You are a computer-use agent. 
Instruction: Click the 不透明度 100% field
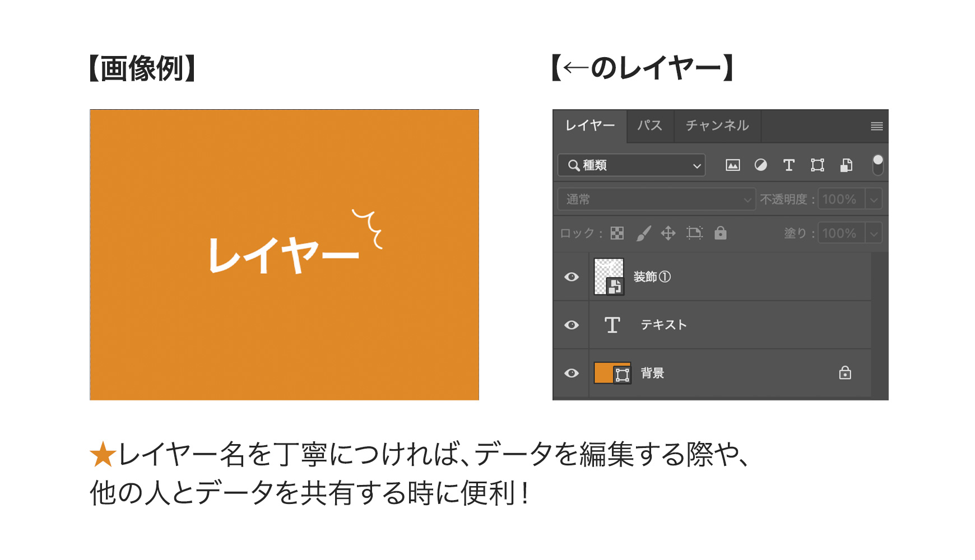(841, 199)
